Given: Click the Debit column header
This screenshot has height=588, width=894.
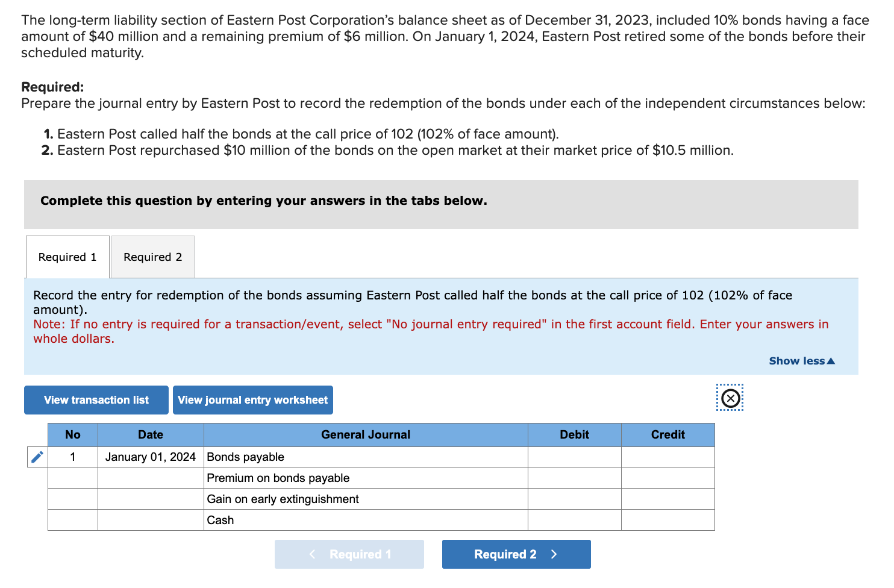Looking at the screenshot, I should (x=574, y=434).
